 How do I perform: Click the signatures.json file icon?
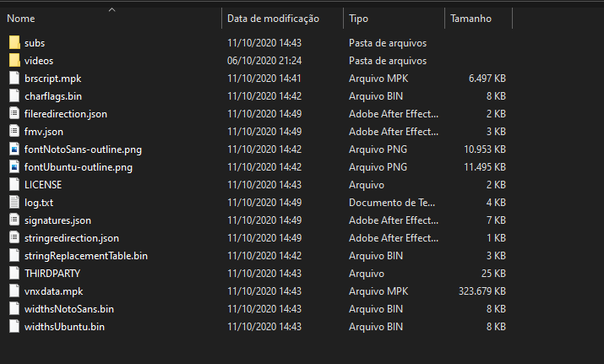pyautogui.click(x=14, y=220)
